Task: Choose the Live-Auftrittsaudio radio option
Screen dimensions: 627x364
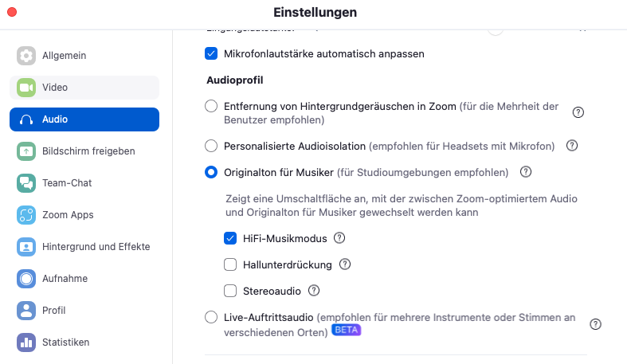Action: pyautogui.click(x=211, y=317)
